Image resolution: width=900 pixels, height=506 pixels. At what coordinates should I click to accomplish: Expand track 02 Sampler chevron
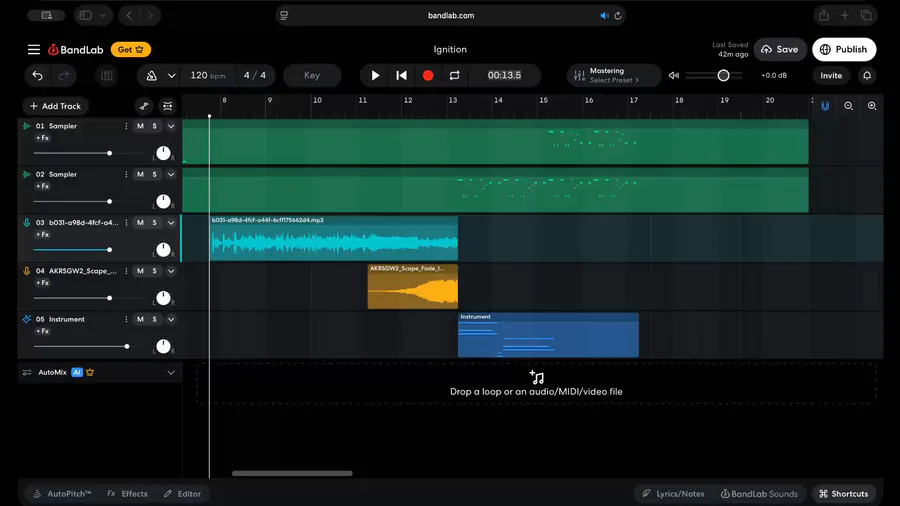click(x=171, y=174)
